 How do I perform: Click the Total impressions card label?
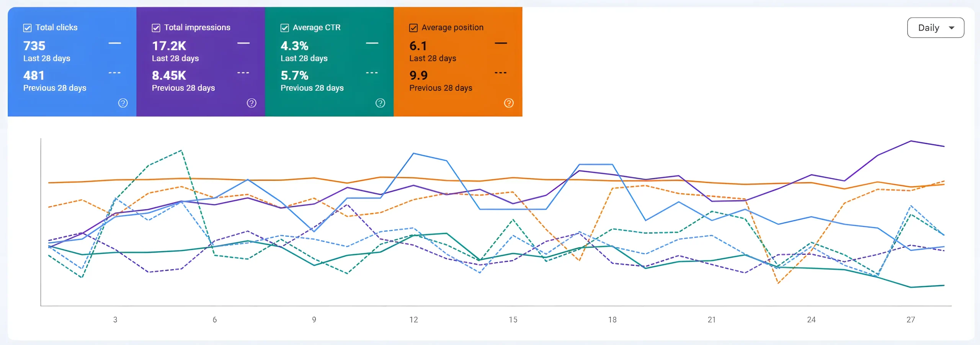click(x=197, y=28)
